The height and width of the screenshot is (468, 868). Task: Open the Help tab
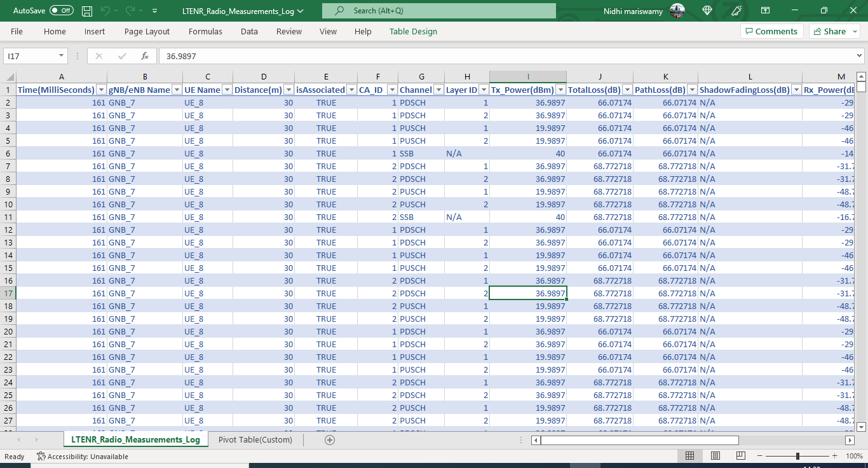tap(363, 31)
